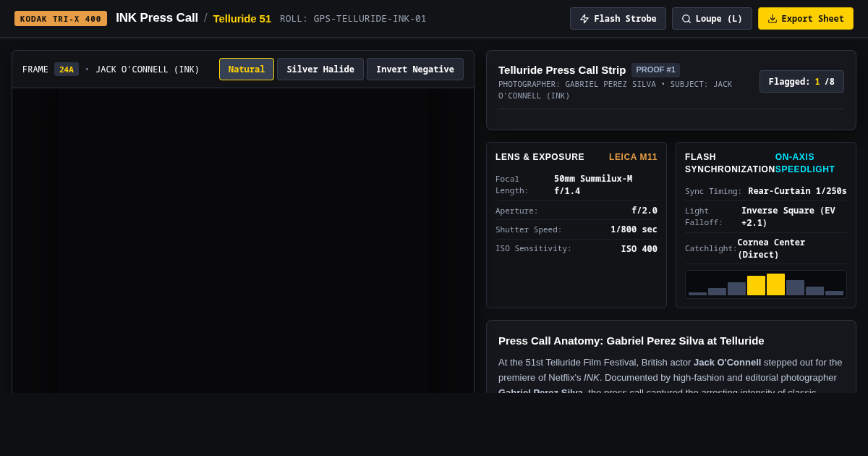
Task: Click the LEICA M11 camera label
Action: tap(633, 157)
